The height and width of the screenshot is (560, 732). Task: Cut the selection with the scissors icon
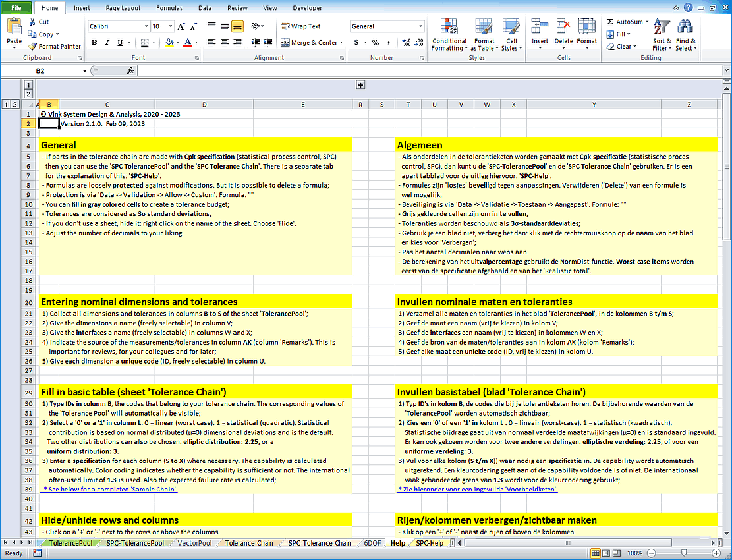coord(32,22)
